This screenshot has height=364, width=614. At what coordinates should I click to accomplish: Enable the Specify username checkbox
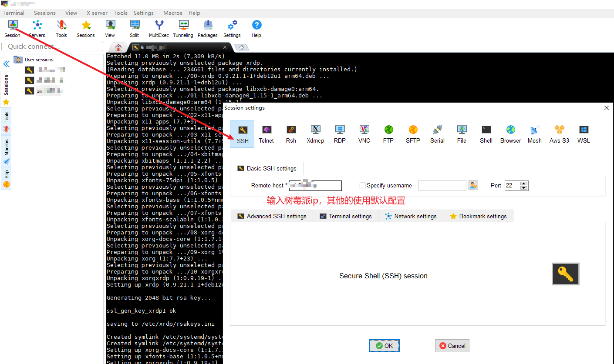362,186
